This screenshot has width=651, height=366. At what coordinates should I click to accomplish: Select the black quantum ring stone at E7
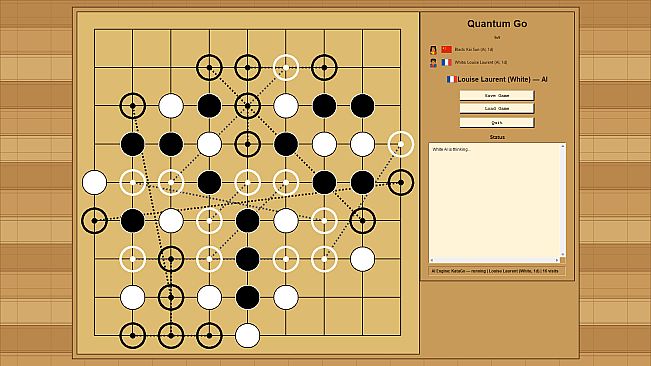pyautogui.click(x=247, y=106)
